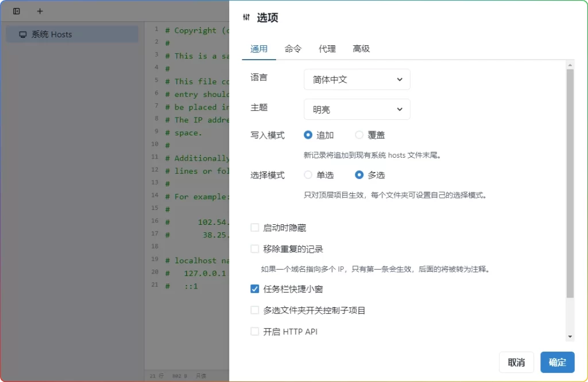The height and width of the screenshot is (382, 588).
Task: Enable the 开启 HTTP API checkbox
Action: pyautogui.click(x=254, y=331)
